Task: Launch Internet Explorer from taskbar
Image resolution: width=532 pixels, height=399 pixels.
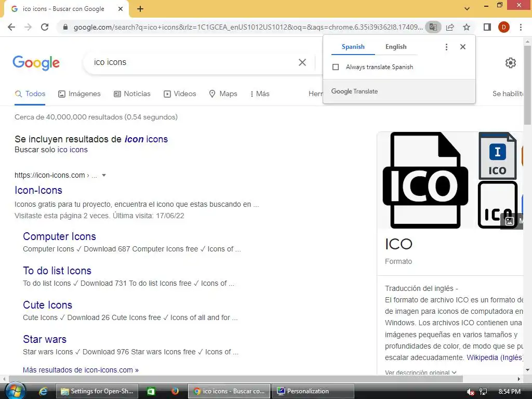Action: tap(43, 391)
